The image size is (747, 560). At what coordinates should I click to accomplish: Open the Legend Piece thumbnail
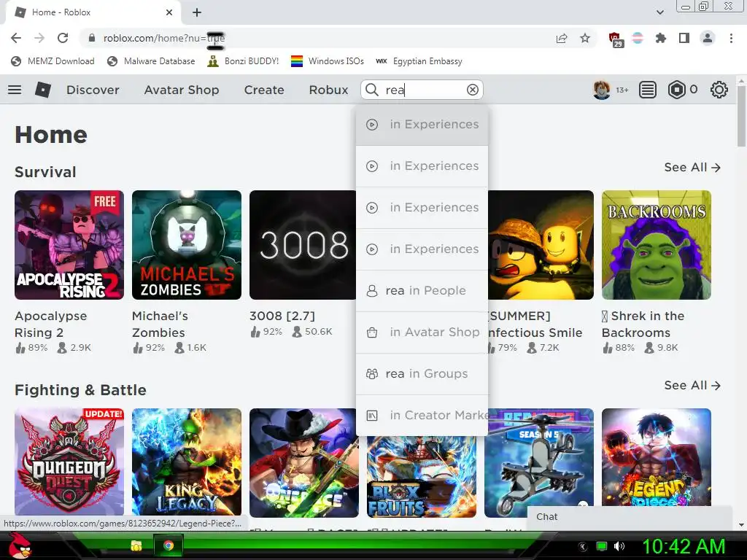pyautogui.click(x=657, y=456)
